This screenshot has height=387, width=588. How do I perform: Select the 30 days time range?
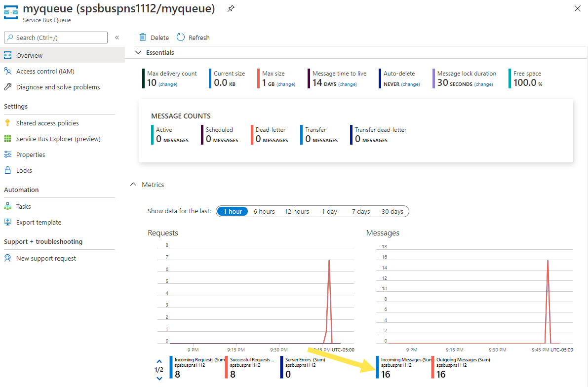pos(392,211)
